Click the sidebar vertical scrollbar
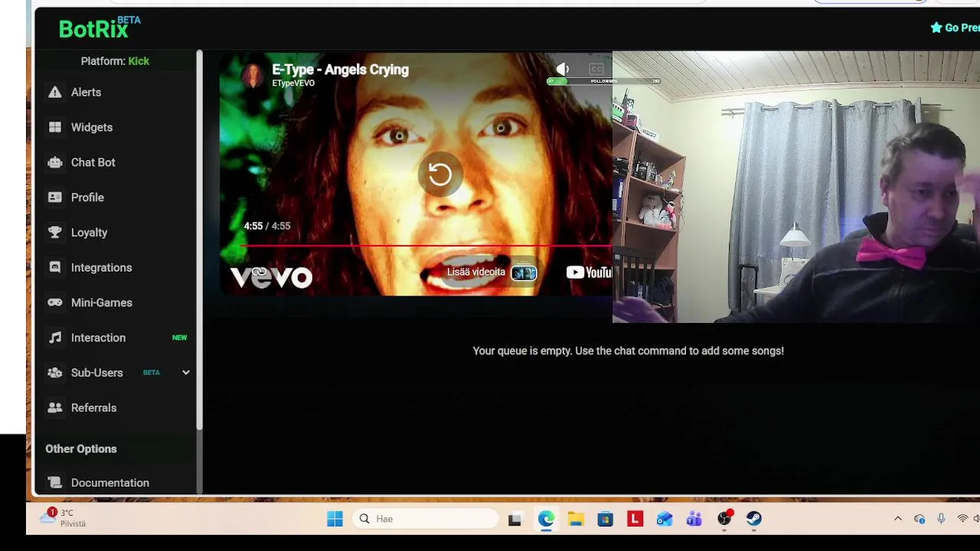980x551 pixels. pyautogui.click(x=199, y=239)
